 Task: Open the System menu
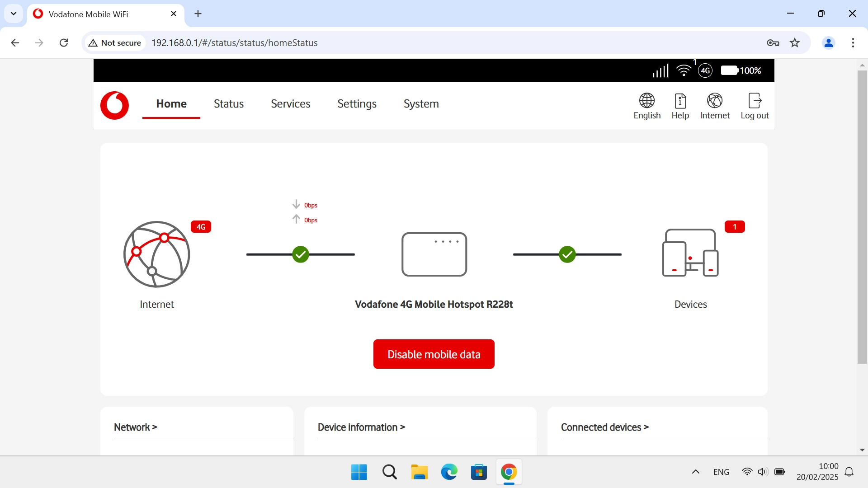pos(421,104)
